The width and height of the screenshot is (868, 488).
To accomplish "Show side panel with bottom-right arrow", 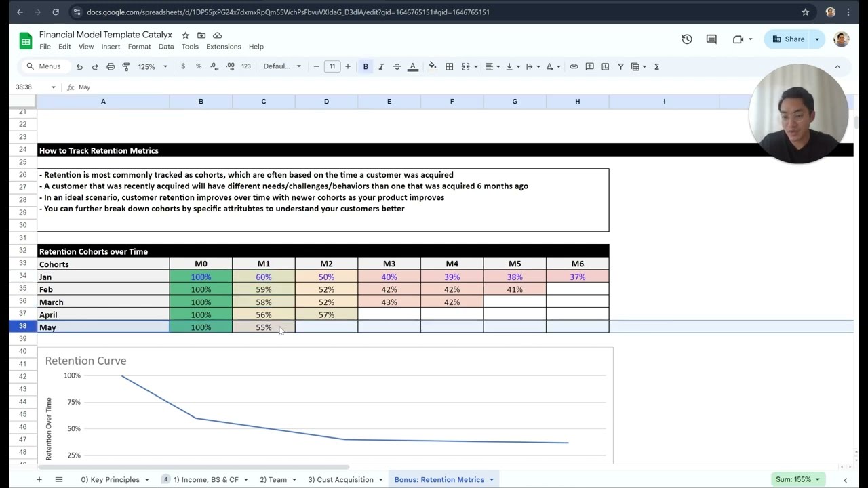I will pyautogui.click(x=845, y=480).
